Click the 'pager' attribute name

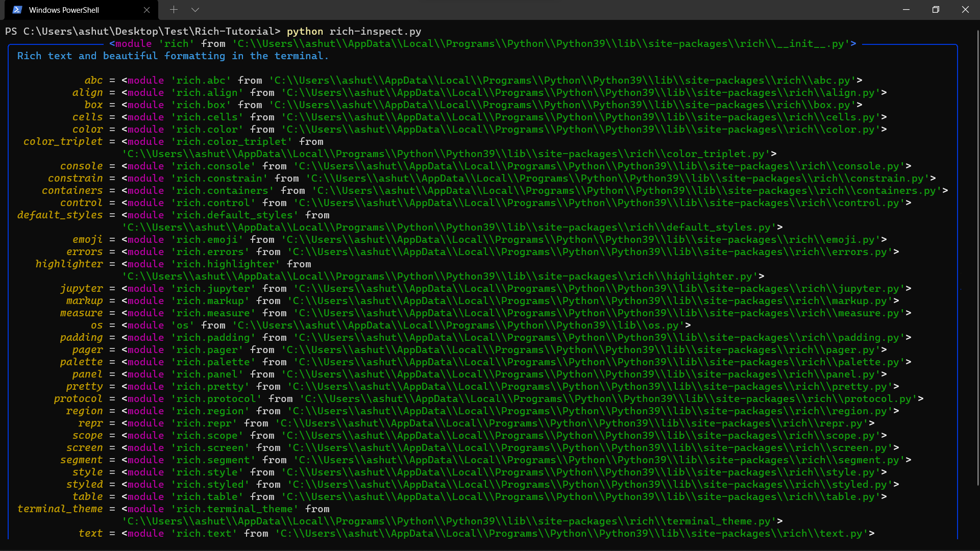tap(87, 350)
